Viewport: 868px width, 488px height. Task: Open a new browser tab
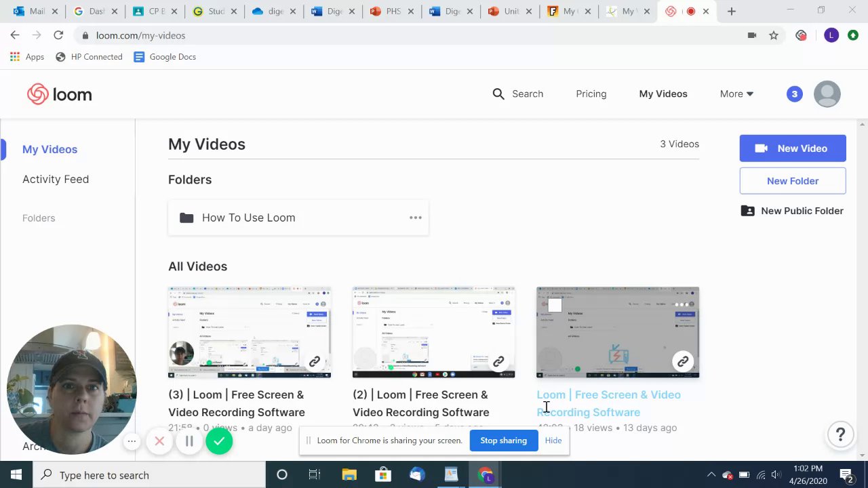731,12
